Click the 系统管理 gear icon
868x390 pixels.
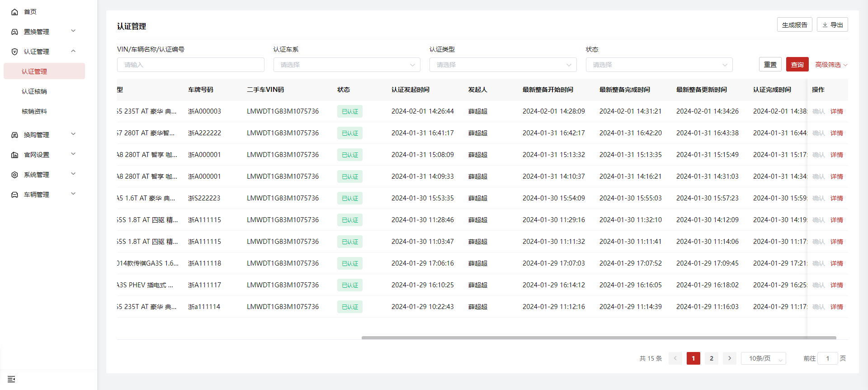tap(14, 175)
